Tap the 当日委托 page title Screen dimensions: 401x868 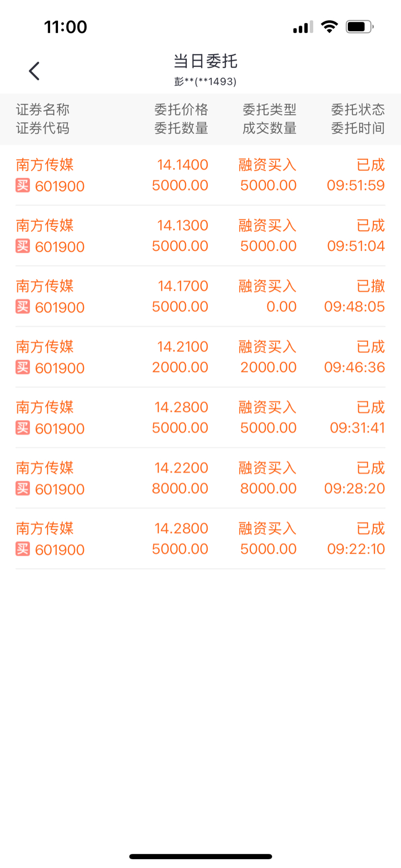point(205,61)
